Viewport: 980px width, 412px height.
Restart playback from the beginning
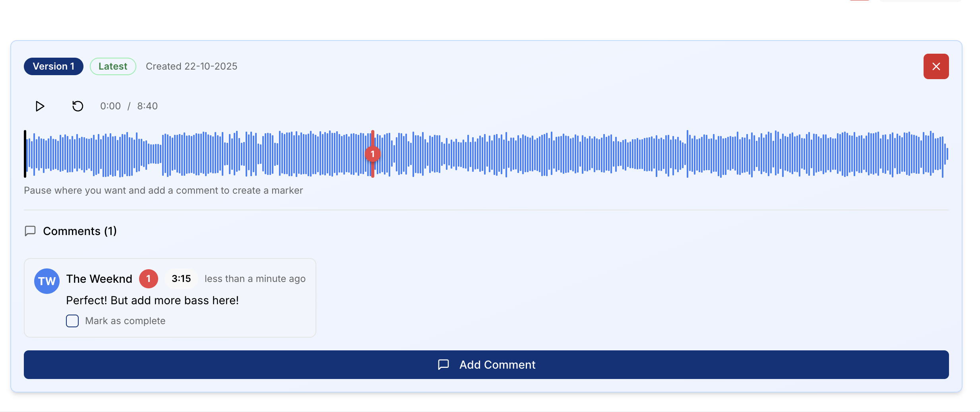click(77, 106)
